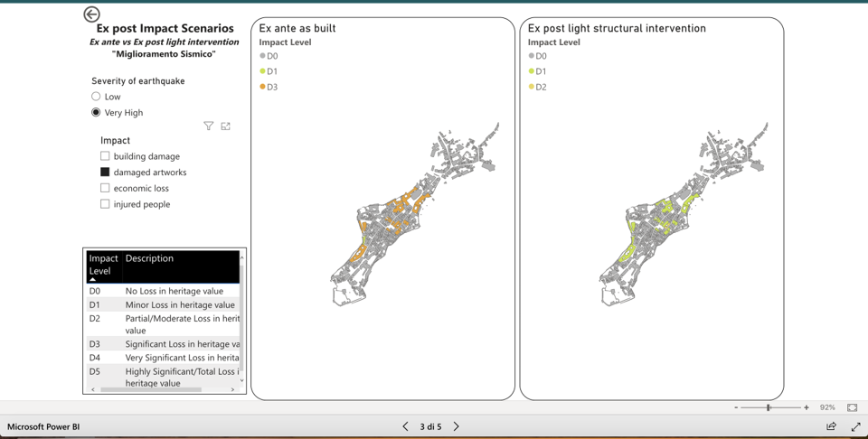Image resolution: width=868 pixels, height=439 pixels.
Task: Click the share icon in bottom bar
Action: (831, 426)
